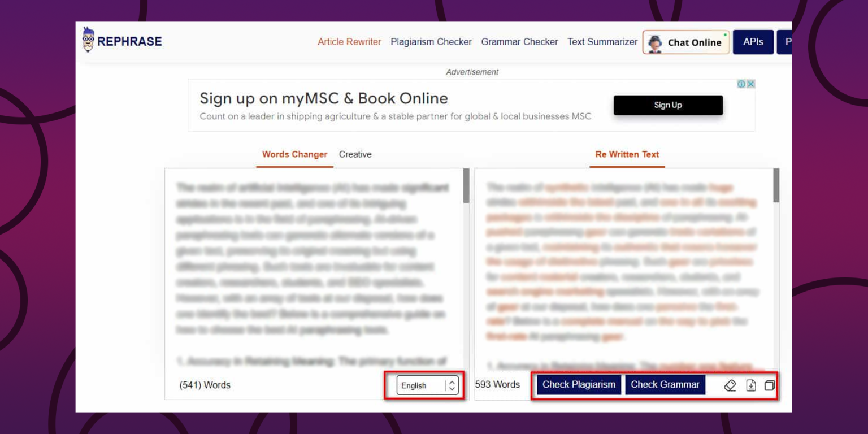Viewport: 868px width, 434px height.
Task: Copy the rewritten text via the copy icon
Action: [769, 385]
